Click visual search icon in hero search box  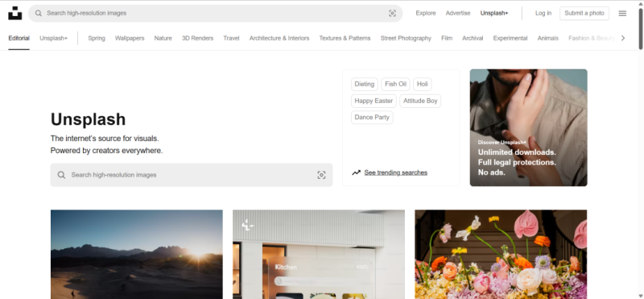pyautogui.click(x=321, y=175)
